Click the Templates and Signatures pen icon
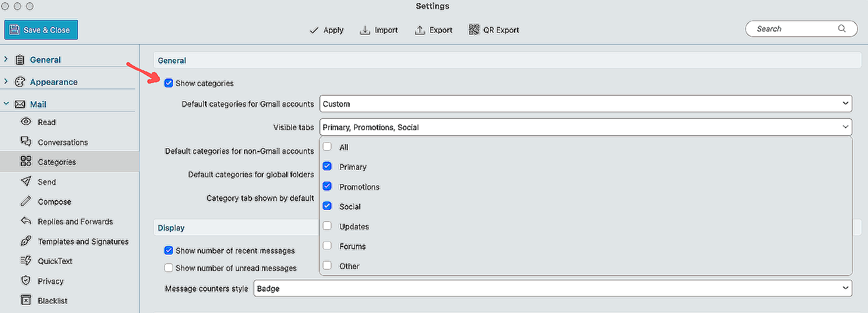Screen dimensions: 868x313 pos(26,241)
